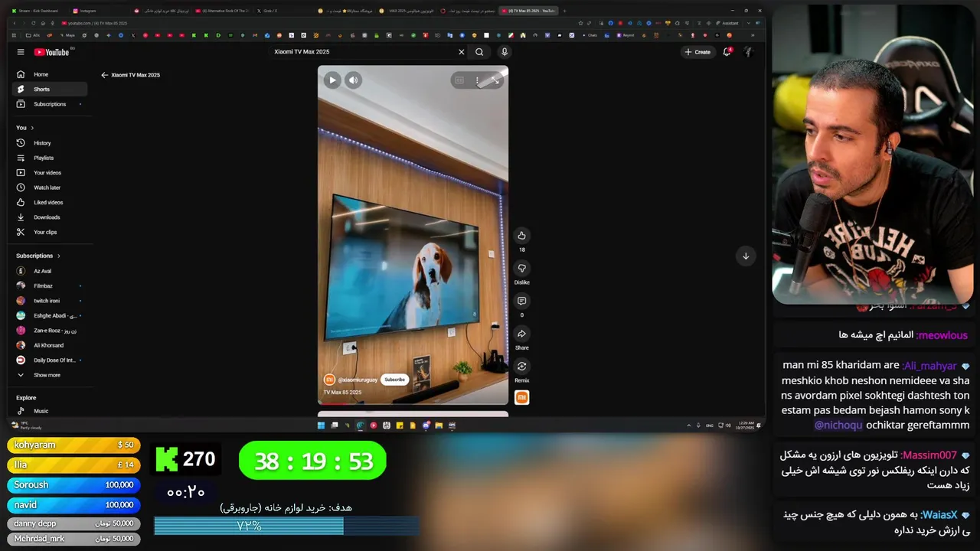Open the YouTube hamburger guide menu
Image resolution: width=980 pixels, height=551 pixels.
click(21, 52)
